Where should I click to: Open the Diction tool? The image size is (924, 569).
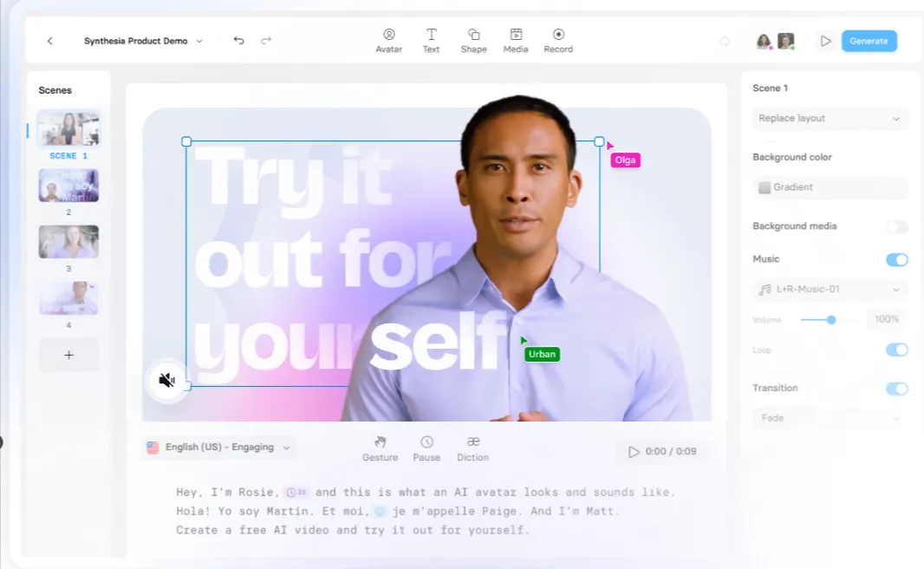point(472,447)
